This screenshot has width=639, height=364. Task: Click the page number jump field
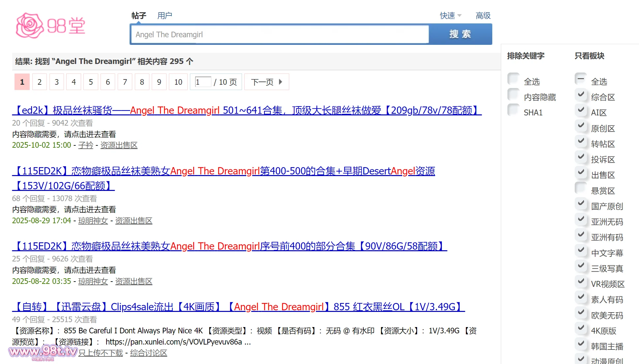tap(203, 82)
